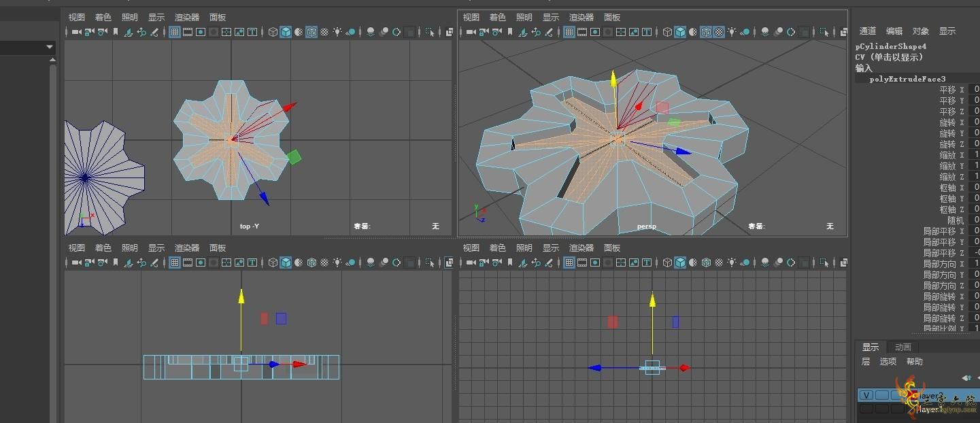Click yellow Y-axis arrow in perspective viewport
Screen dimensions: 980x423
pyautogui.click(x=613, y=80)
